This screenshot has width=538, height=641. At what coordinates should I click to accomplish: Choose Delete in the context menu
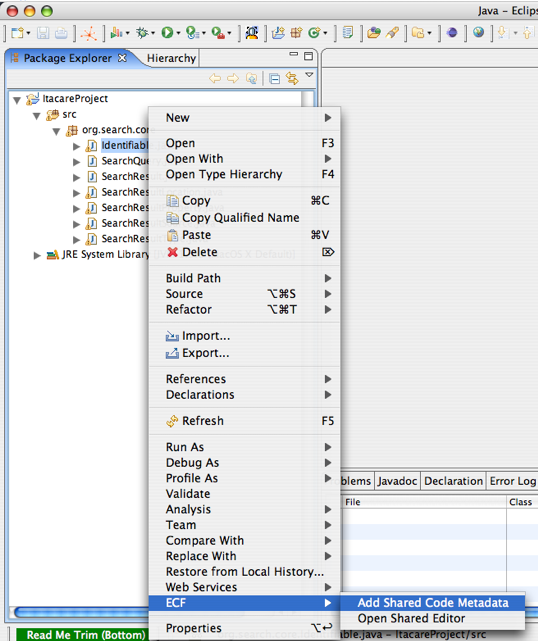coord(244,252)
